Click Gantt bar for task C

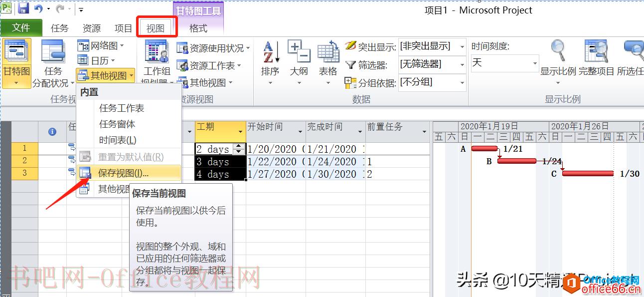tap(588, 173)
